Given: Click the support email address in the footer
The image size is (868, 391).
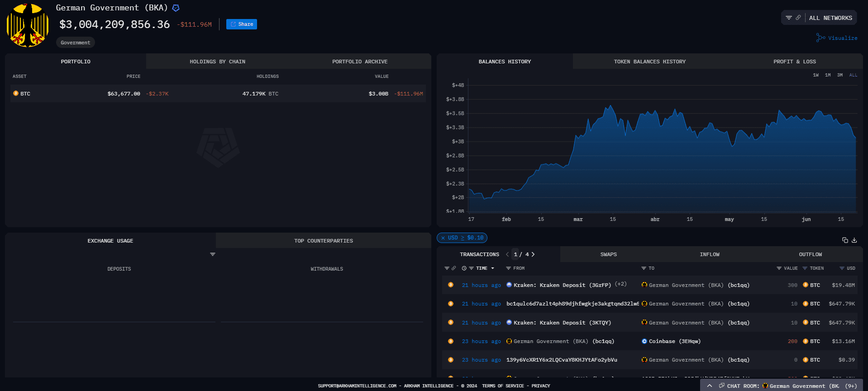Looking at the screenshot, I should (357, 386).
